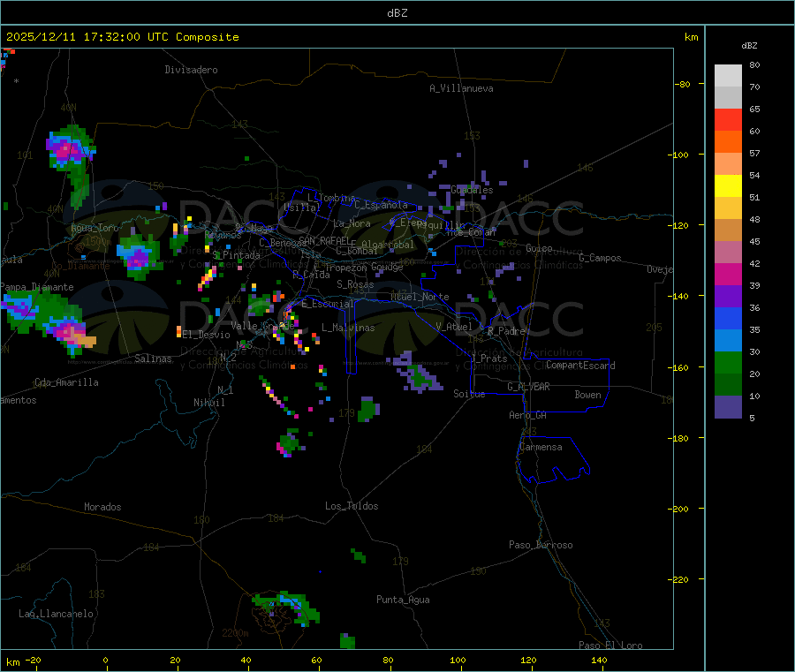Select the 140 tick on the bottom axis
Screen dimensions: 795x672
click(x=599, y=660)
